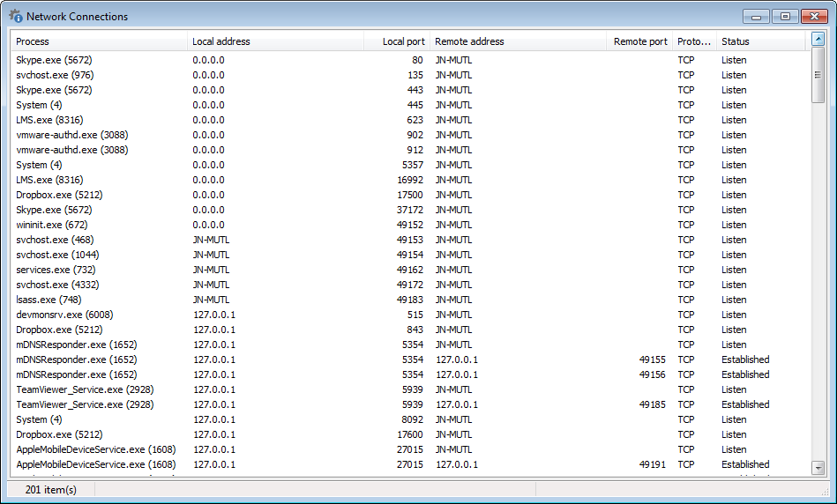Select the Dropbox.exe row with port 17500

410,195
